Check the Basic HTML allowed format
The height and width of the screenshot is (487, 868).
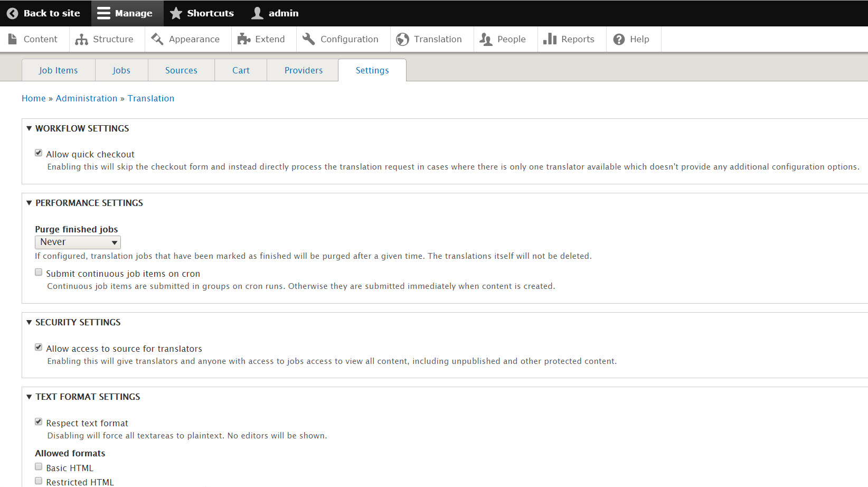tap(39, 466)
